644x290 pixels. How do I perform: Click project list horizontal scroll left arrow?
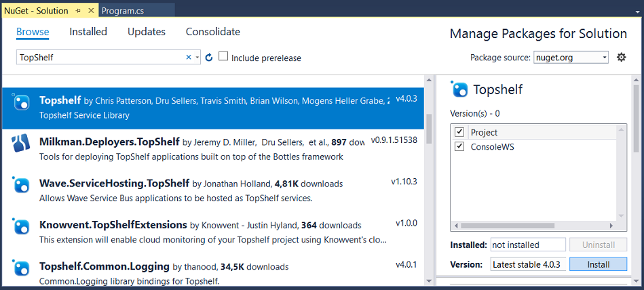click(455, 226)
